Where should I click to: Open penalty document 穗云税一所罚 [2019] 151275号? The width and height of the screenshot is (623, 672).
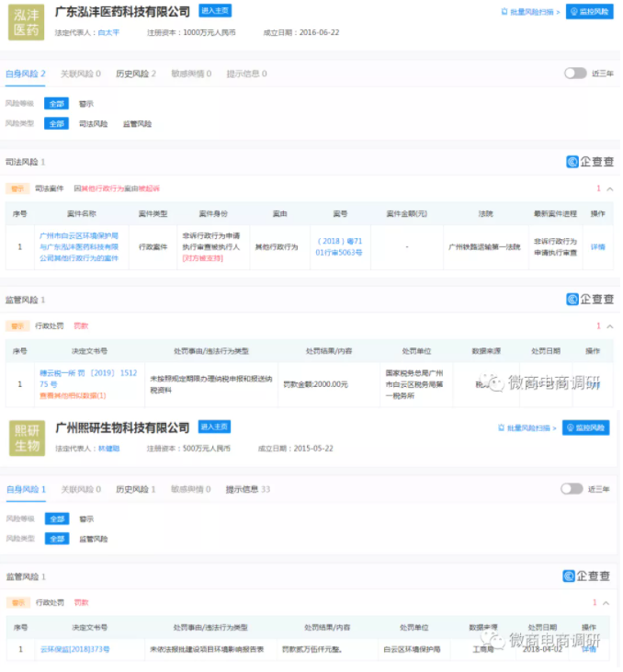(x=89, y=380)
